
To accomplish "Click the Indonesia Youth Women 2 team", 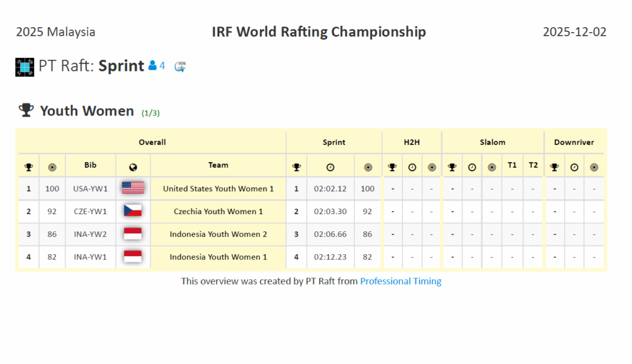I will tap(218, 234).
